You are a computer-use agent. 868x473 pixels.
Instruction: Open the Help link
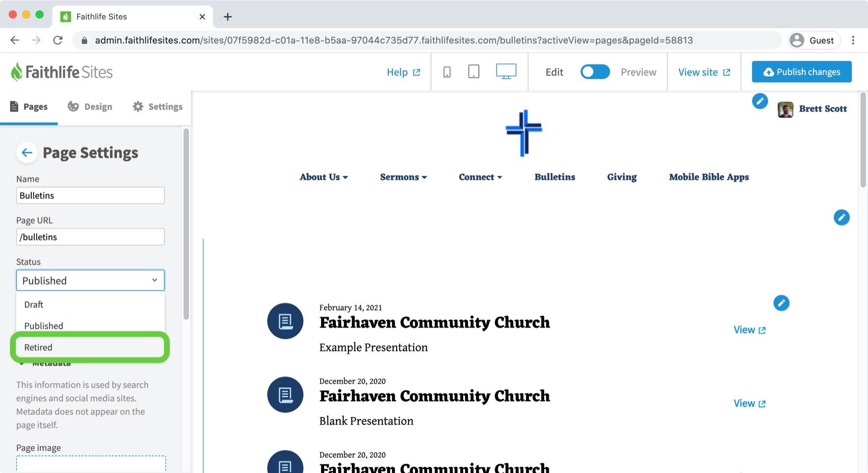coord(403,72)
